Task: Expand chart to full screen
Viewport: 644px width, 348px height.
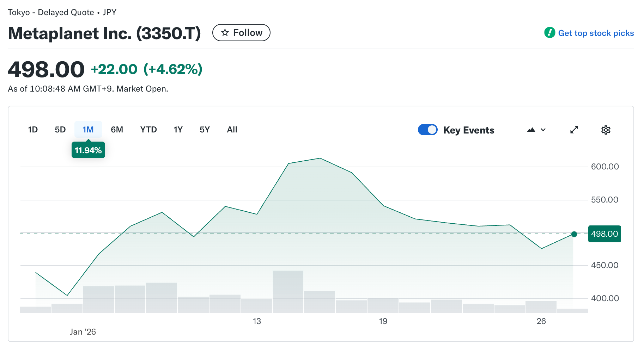Action: pyautogui.click(x=574, y=130)
